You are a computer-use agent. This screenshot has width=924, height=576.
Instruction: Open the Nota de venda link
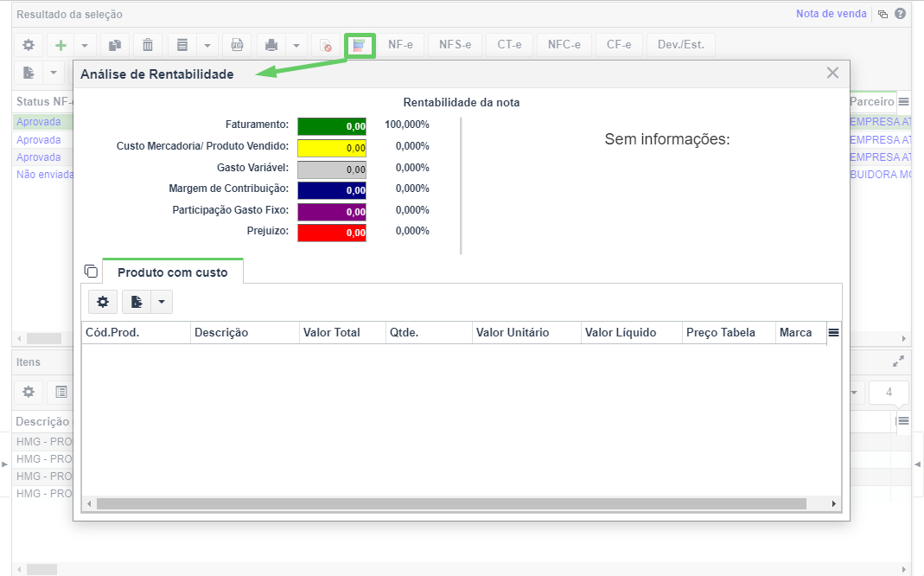831,14
